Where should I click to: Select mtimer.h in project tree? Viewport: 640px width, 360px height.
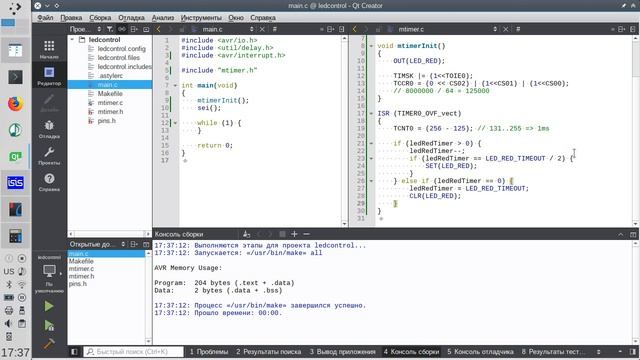click(x=110, y=111)
